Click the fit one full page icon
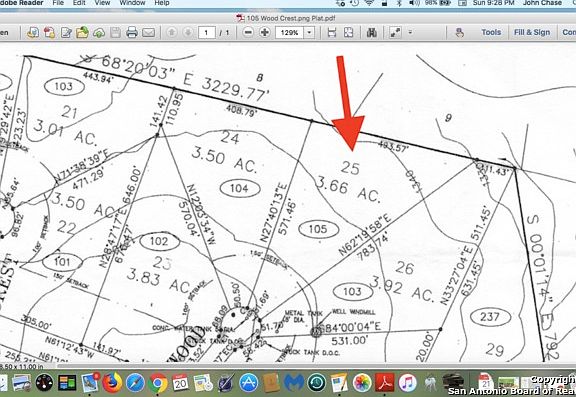Image resolution: width=576 pixels, height=397 pixels. pyautogui.click(x=348, y=33)
